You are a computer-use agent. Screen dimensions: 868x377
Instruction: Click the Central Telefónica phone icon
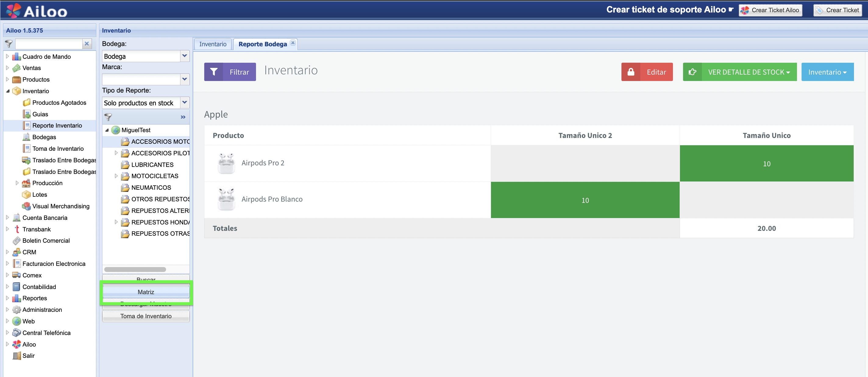pyautogui.click(x=16, y=333)
